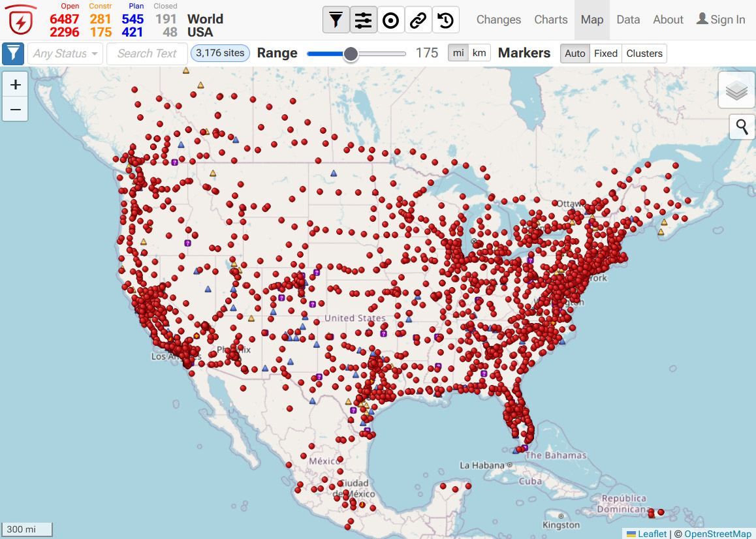756x539 pixels.
Task: Open the base map layers selector
Action: [x=736, y=90]
